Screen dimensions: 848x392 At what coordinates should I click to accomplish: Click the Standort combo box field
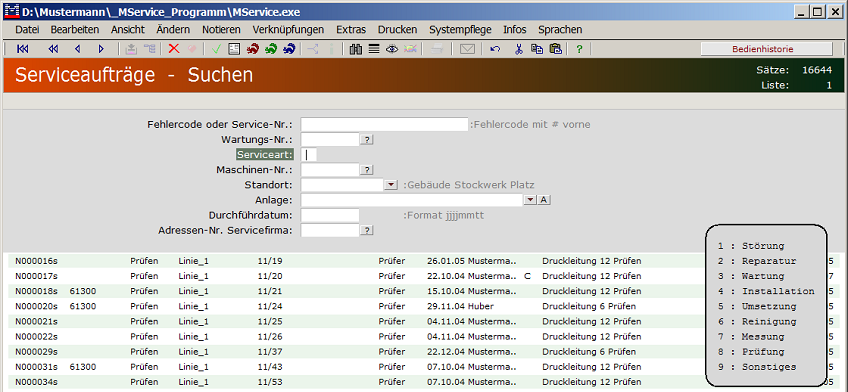342,185
